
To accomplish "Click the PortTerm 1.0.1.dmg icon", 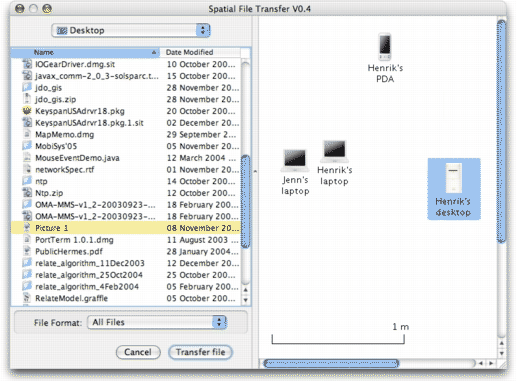I will 27,239.
